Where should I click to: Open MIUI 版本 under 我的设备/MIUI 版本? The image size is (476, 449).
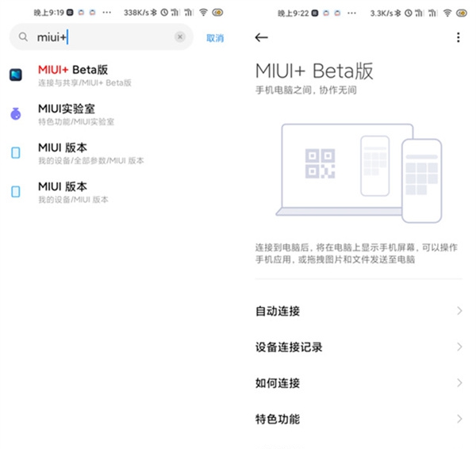click(117, 192)
